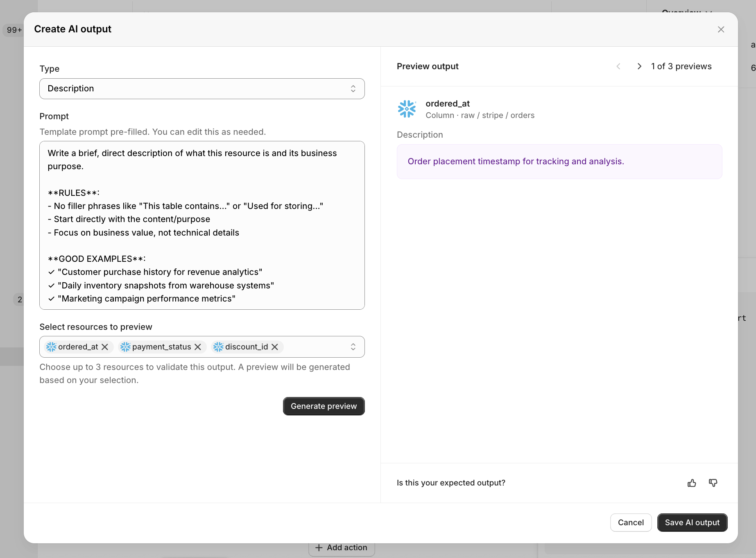This screenshot has width=756, height=558.
Task: Remove the payment_status resource chip
Action: pyautogui.click(x=198, y=347)
